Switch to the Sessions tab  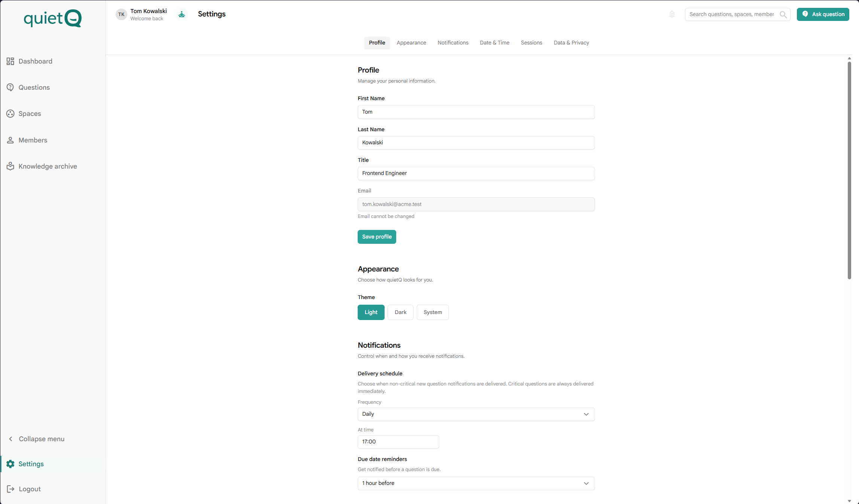point(531,43)
